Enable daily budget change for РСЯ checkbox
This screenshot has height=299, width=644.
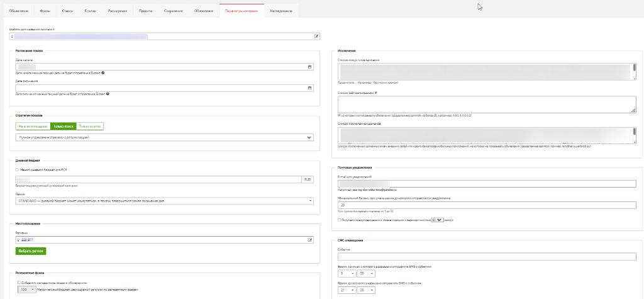(x=18, y=169)
